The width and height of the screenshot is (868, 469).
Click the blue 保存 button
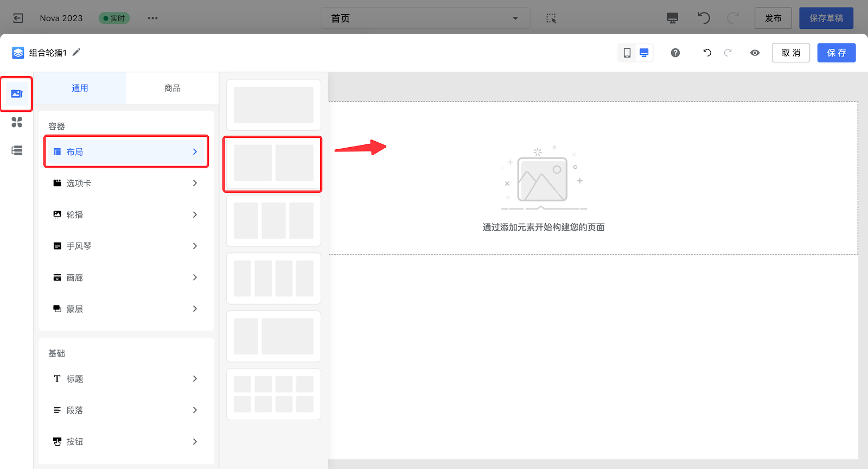click(836, 53)
